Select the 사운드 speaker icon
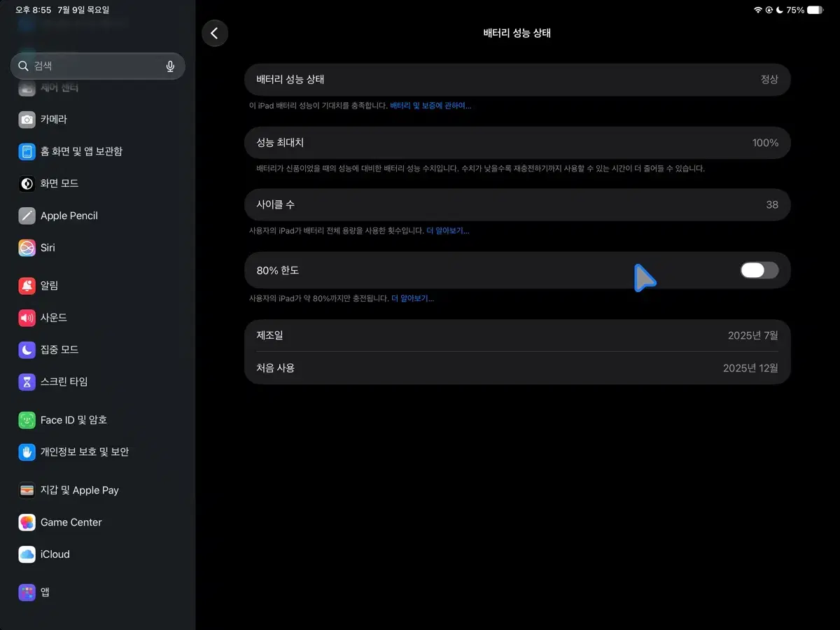Screen dimensions: 840x630 coord(27,318)
